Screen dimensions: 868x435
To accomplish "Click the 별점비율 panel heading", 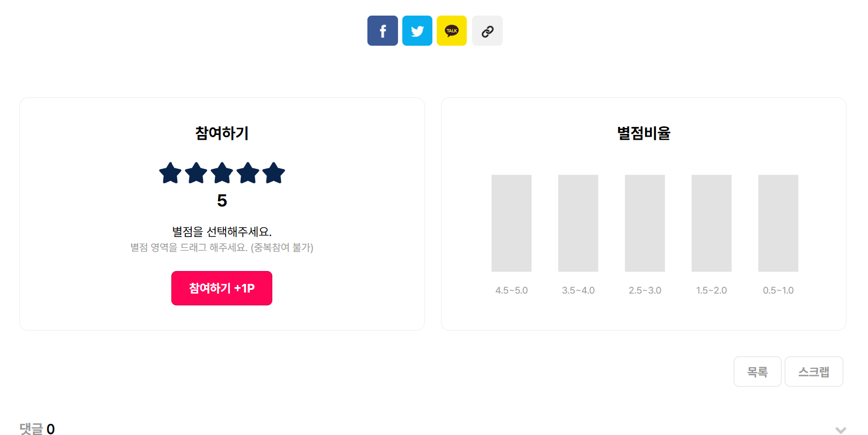I will (643, 133).
